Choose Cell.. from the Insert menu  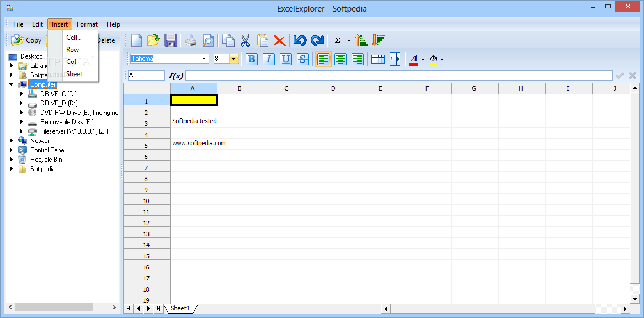point(73,38)
